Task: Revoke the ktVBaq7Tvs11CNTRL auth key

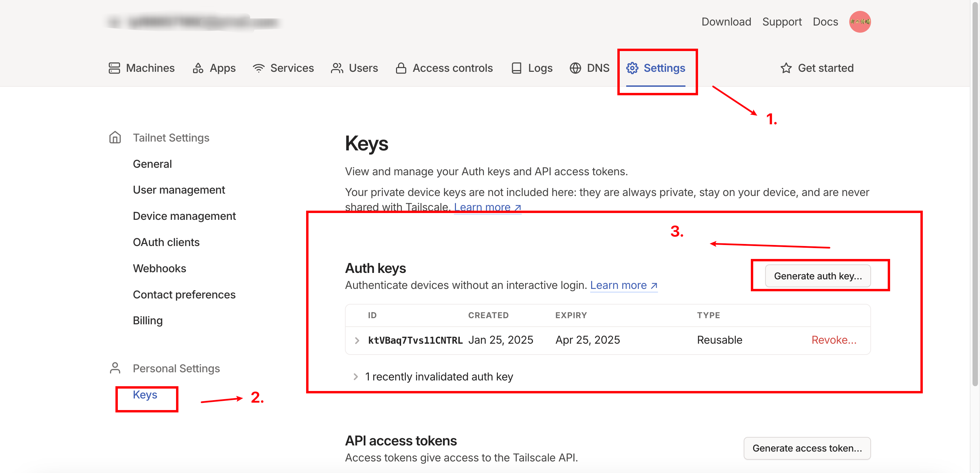Action: (x=834, y=340)
